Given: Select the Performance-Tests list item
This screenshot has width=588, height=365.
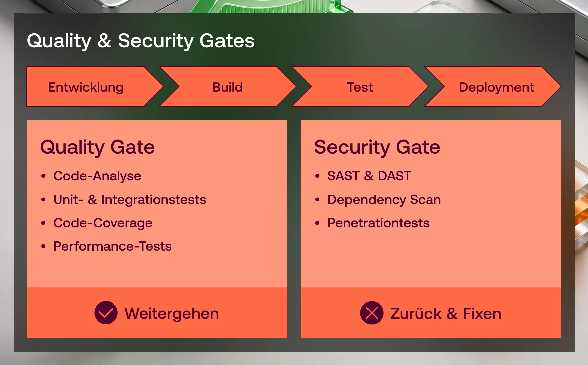Looking at the screenshot, I should coord(113,246).
